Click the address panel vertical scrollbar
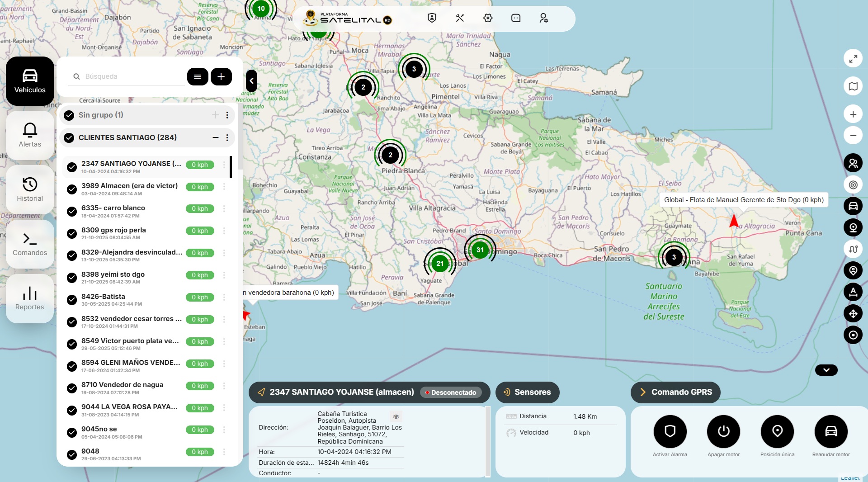868x482 pixels. click(x=487, y=441)
